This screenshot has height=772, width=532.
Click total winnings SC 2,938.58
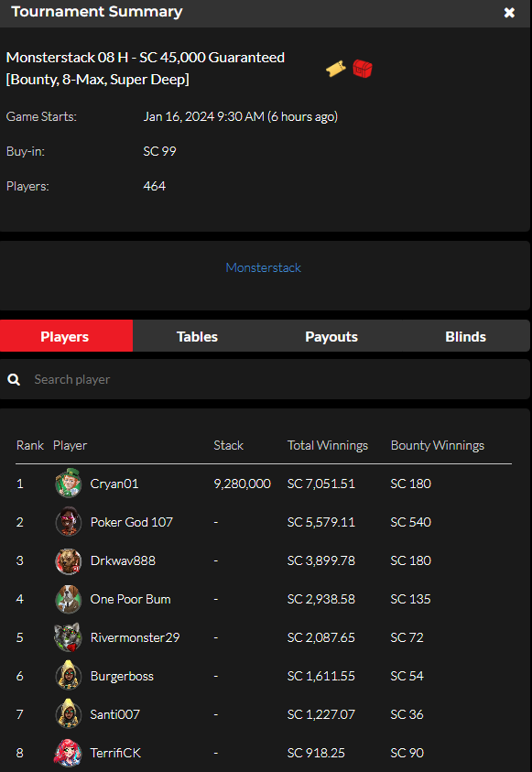[x=321, y=599]
